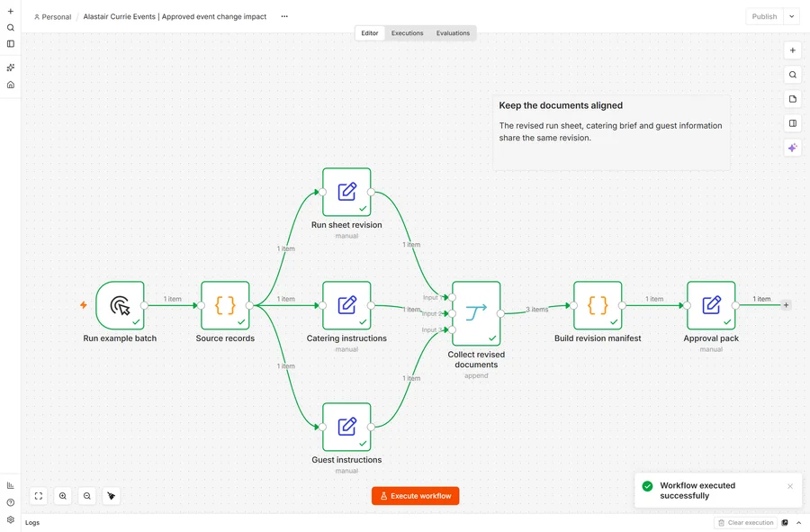Select the Catering instructions node
This screenshot has height=532, width=810.
click(346, 305)
